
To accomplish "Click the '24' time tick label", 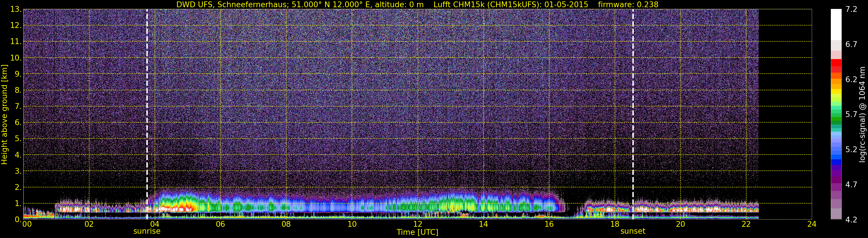I will point(812,224).
